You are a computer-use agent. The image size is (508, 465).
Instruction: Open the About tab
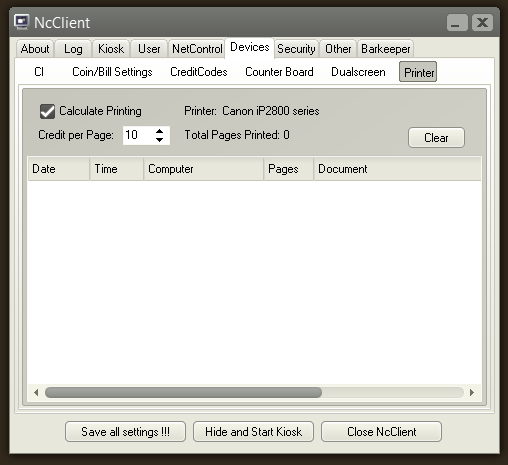(x=35, y=49)
